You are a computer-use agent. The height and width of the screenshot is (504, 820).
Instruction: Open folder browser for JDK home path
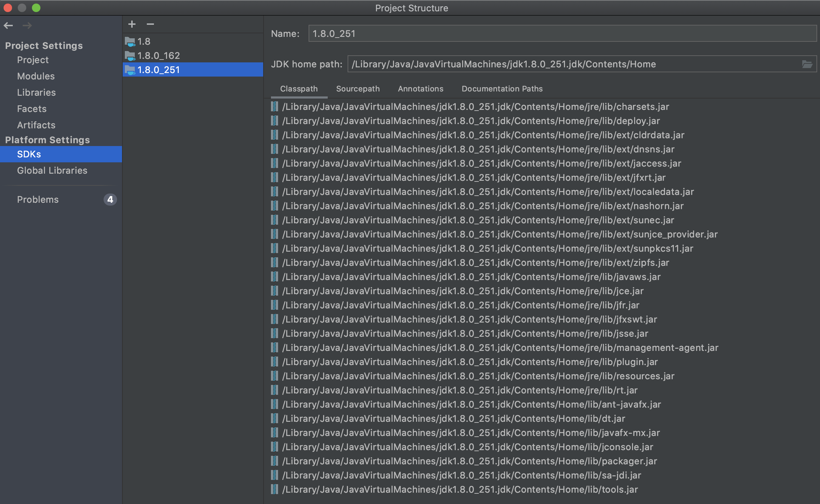tap(808, 64)
